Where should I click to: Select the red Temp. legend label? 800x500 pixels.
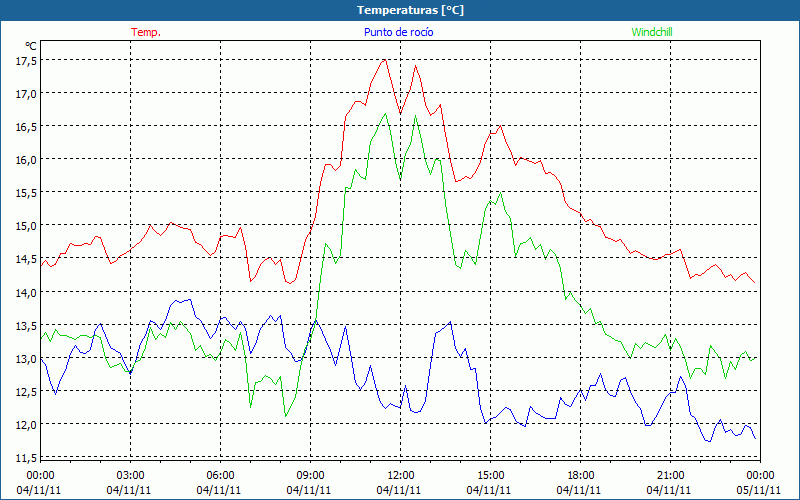point(146,32)
